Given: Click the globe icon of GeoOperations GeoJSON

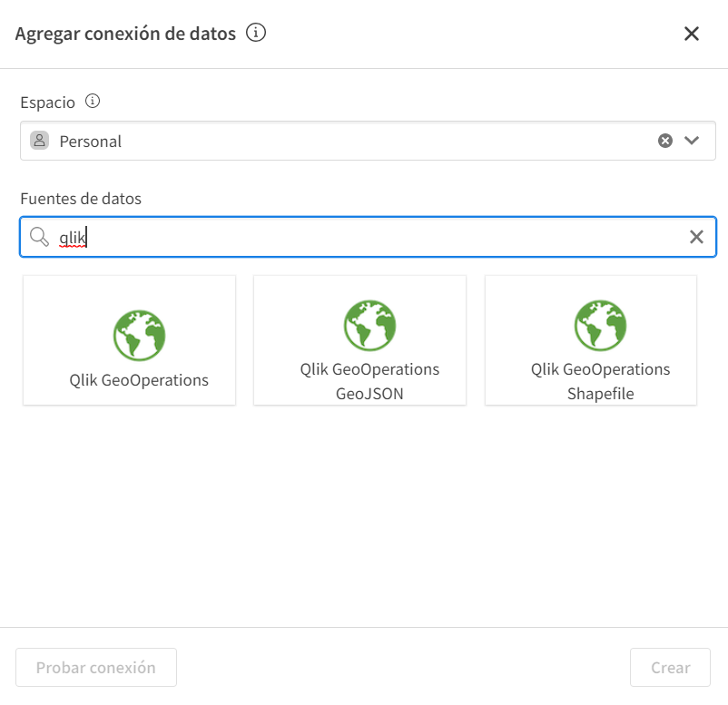Looking at the screenshot, I should [x=369, y=326].
